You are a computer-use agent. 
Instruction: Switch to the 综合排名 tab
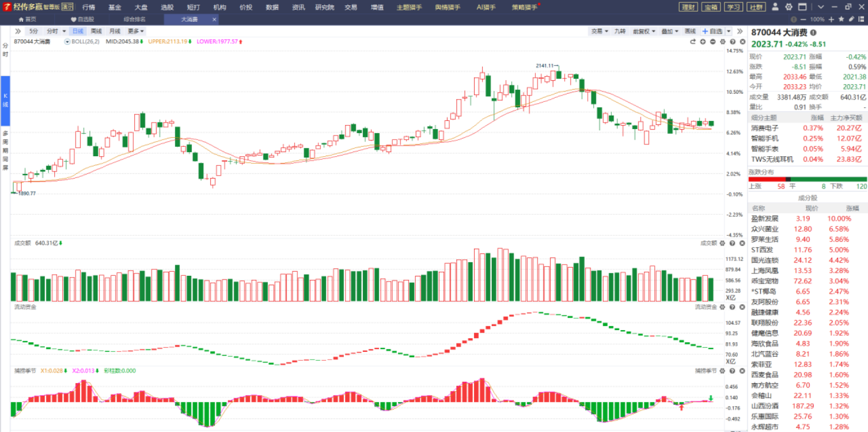point(134,19)
